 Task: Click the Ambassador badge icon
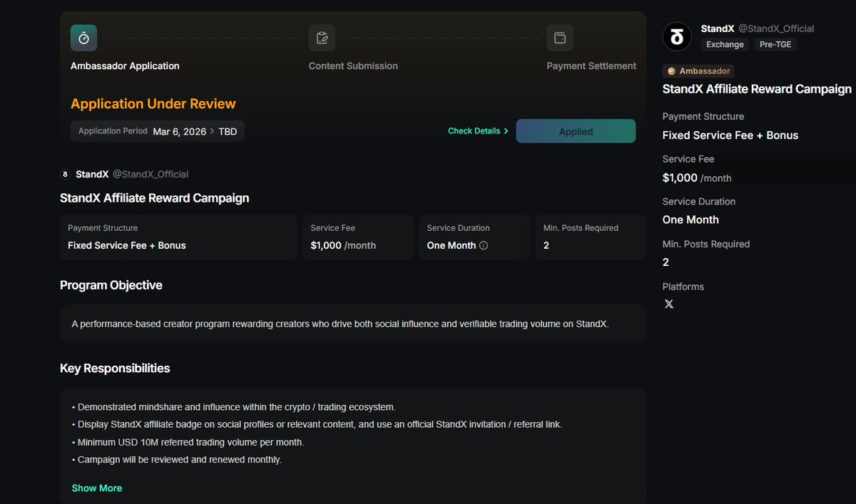click(671, 71)
